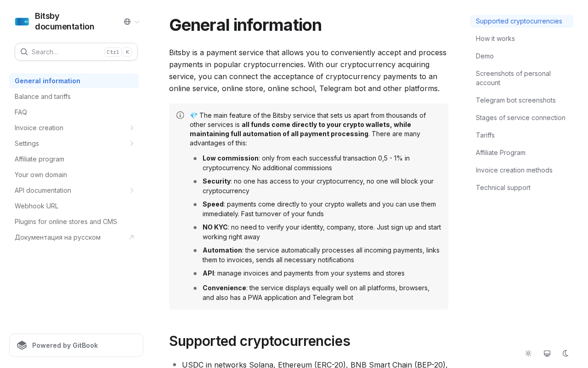Expand the API documentation section
588x368 pixels.
point(131,190)
